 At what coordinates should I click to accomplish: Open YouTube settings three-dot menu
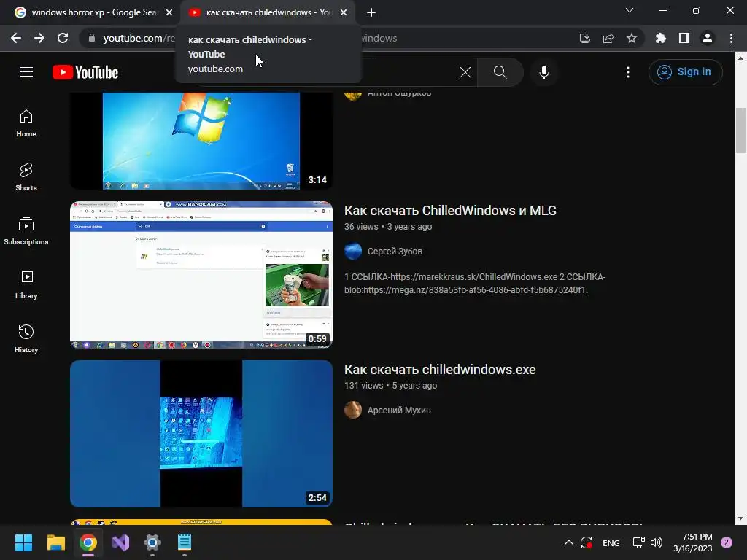(x=628, y=72)
